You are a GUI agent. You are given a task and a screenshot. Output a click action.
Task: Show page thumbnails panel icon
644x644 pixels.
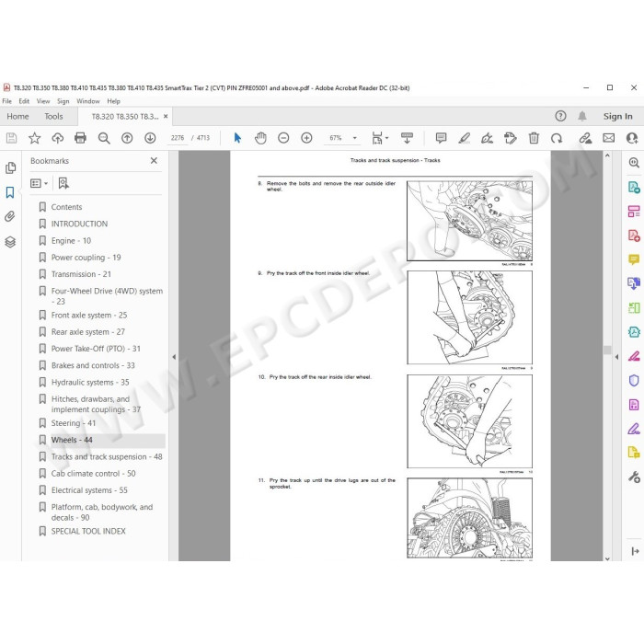click(11, 168)
